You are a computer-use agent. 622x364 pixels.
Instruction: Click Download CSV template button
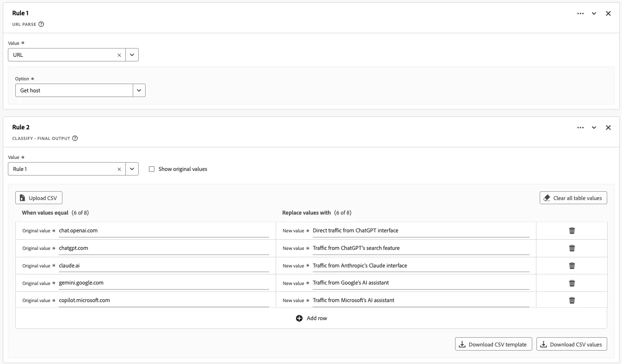pos(493,344)
